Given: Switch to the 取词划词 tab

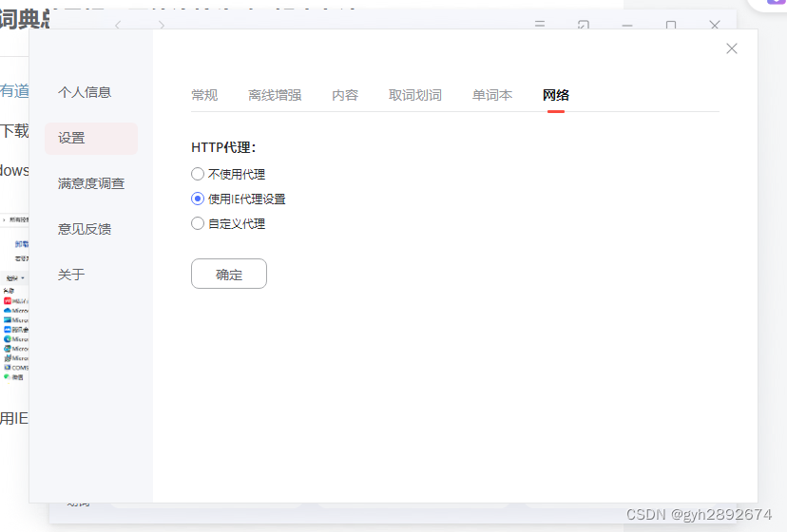Looking at the screenshot, I should pos(415,95).
